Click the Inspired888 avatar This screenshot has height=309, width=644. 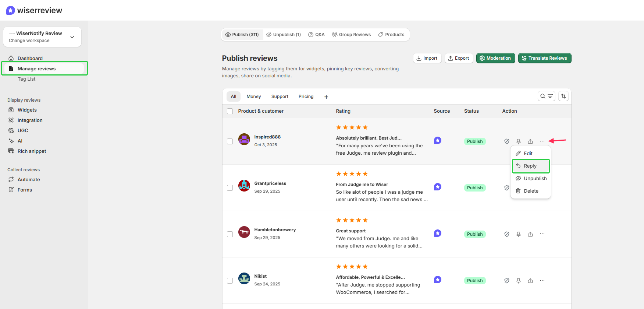244,139
